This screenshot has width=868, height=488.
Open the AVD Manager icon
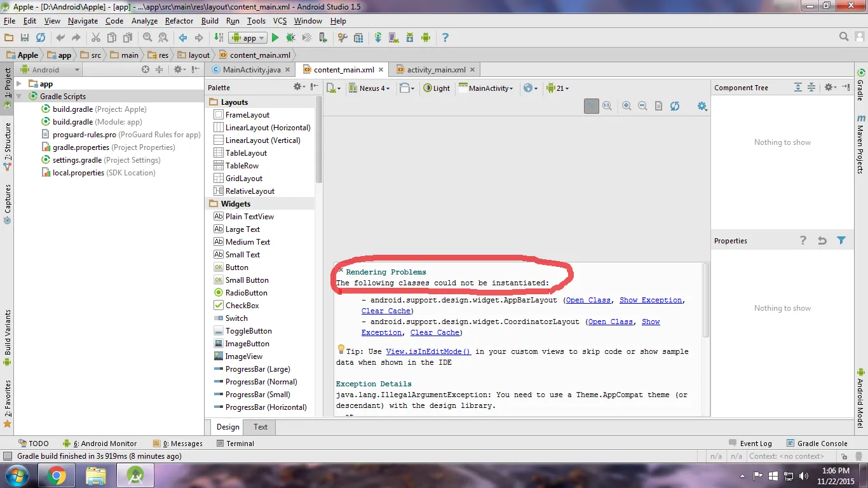coord(394,38)
